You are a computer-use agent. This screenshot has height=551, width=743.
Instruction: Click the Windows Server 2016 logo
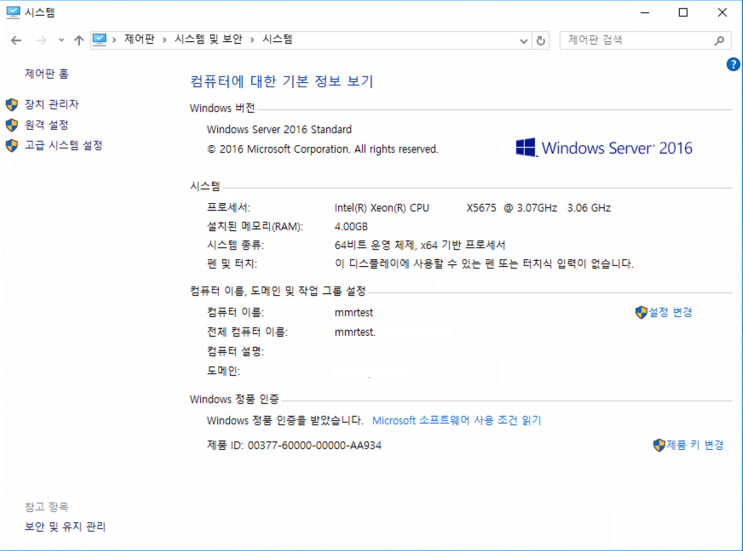(x=604, y=148)
